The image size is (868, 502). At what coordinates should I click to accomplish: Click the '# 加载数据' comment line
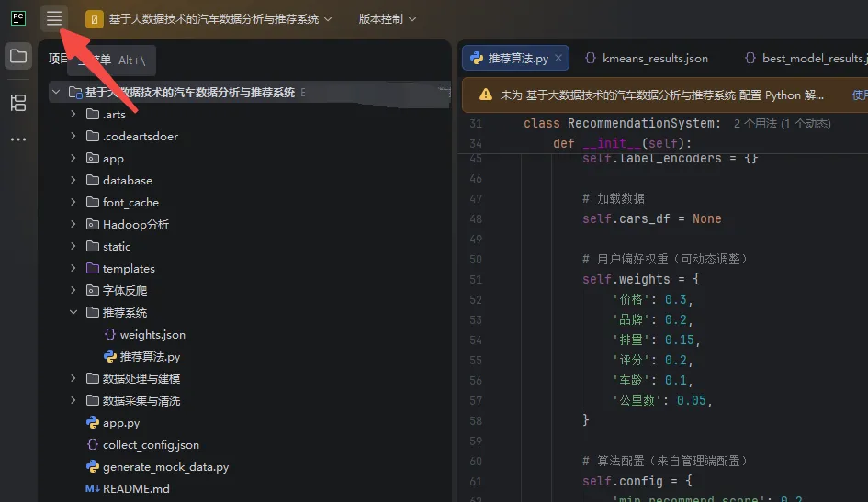coord(614,198)
